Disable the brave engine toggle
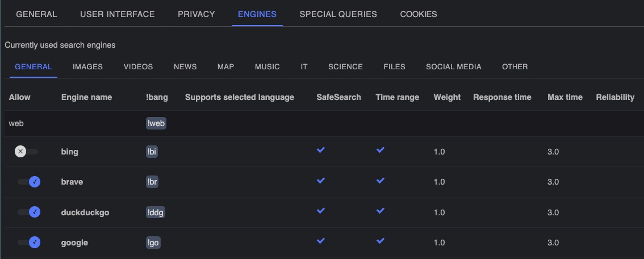This screenshot has height=259, width=644. click(29, 182)
